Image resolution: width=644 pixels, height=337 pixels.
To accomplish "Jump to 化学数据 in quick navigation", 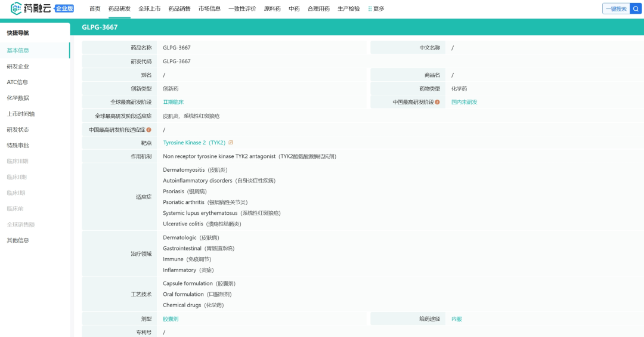I will (x=18, y=98).
